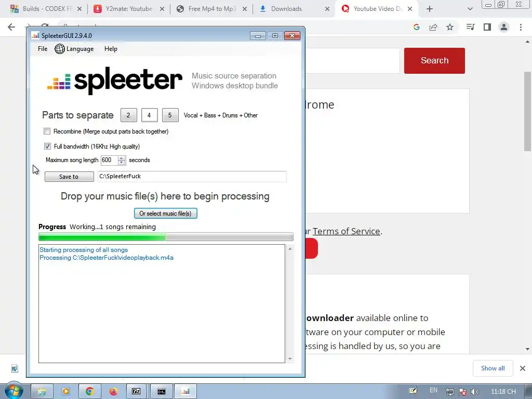Viewport: 532px width, 399px height.
Task: Click the downloaded file icon in downloads bar
Action: click(x=15, y=368)
